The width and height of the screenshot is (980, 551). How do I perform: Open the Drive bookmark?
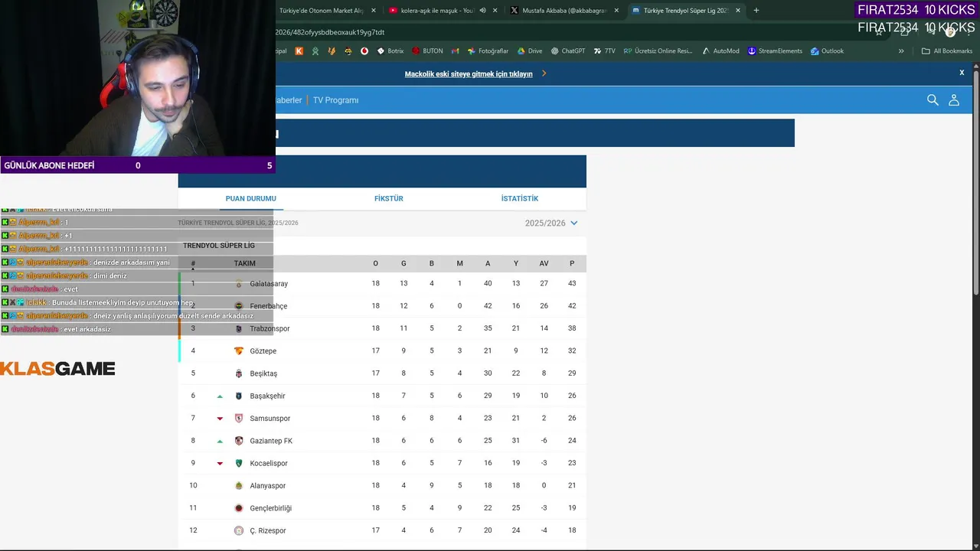coord(530,51)
